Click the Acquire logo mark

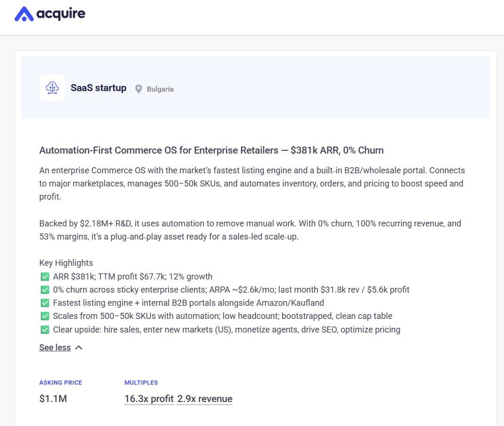24,14
